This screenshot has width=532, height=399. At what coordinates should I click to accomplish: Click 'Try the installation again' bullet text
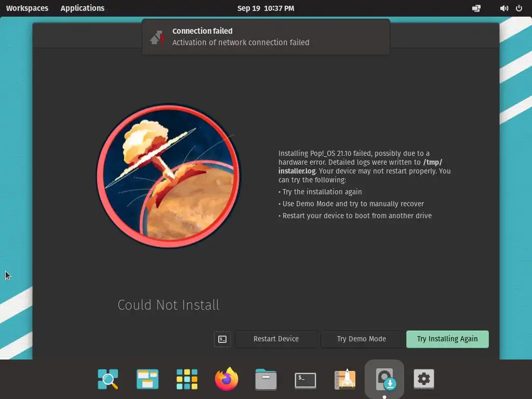[322, 192]
